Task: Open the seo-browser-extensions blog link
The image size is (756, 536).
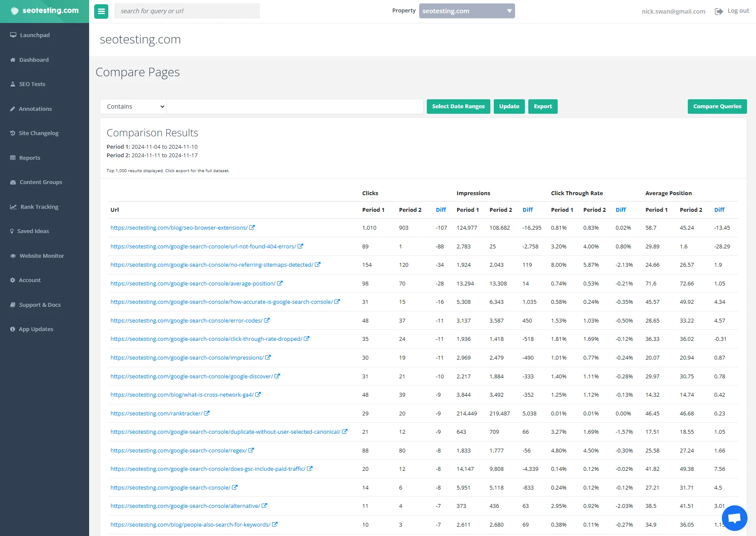Action: point(179,228)
